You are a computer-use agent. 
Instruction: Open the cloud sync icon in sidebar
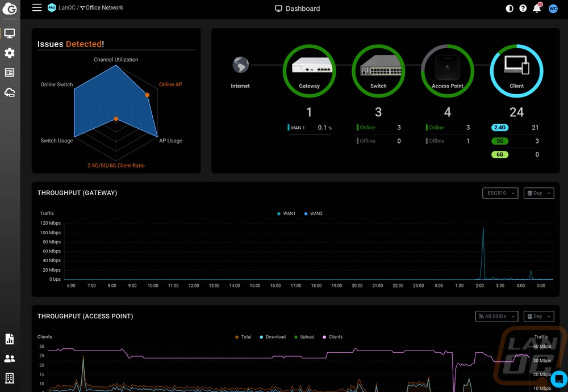pyautogui.click(x=10, y=92)
